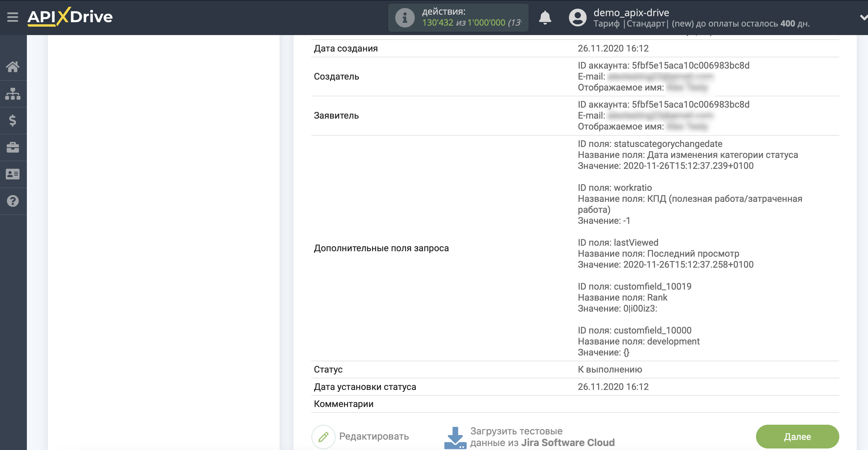The width and height of the screenshot is (868, 450).
Task: Click the 'Создатель' row label
Action: point(336,77)
